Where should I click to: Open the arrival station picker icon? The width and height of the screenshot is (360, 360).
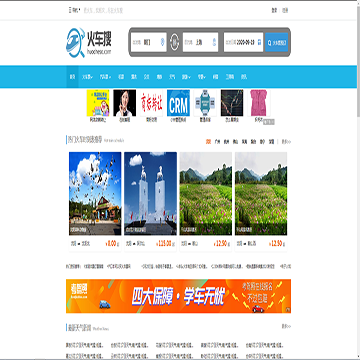(214, 42)
